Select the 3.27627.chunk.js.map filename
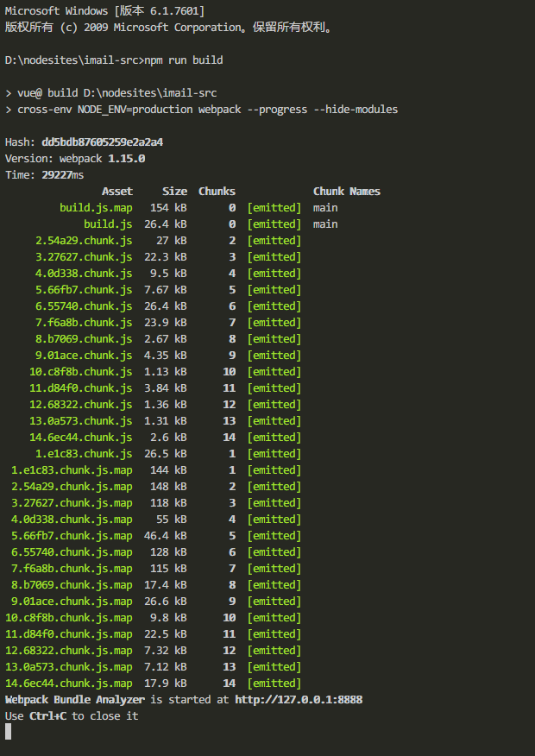 pyautogui.click(x=72, y=503)
